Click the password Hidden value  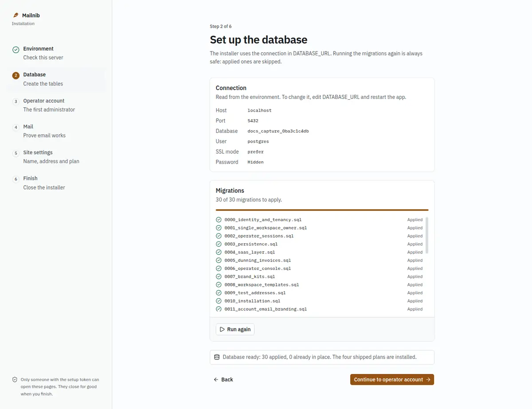point(255,162)
